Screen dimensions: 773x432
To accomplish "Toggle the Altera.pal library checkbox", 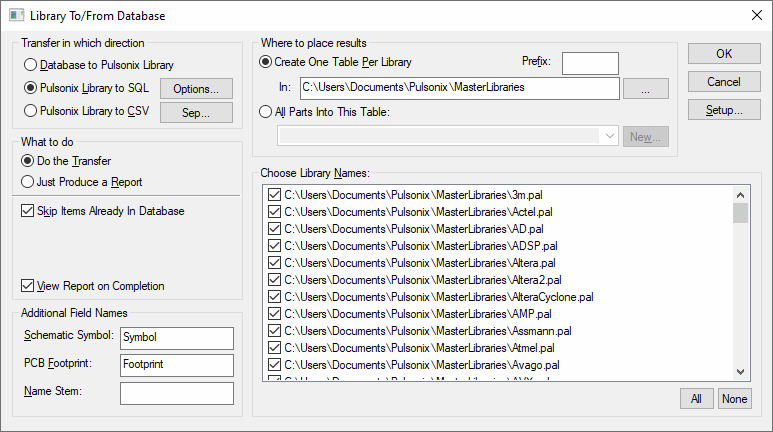I will point(275,263).
